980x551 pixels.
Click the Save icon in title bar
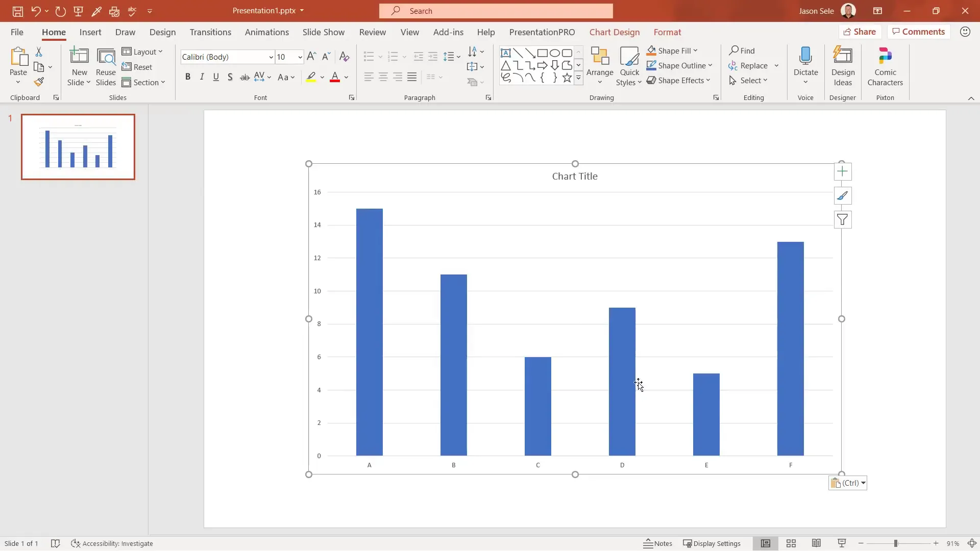(17, 11)
